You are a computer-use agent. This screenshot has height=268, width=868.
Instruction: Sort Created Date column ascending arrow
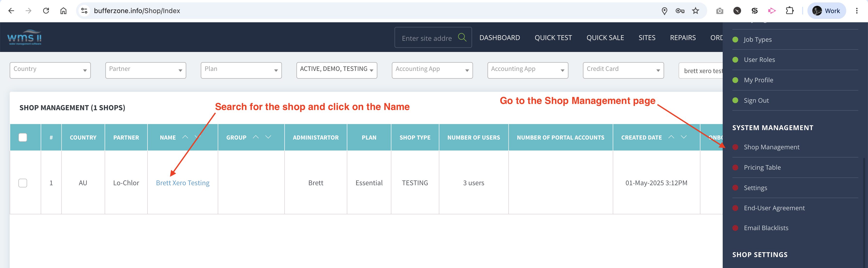coord(671,137)
